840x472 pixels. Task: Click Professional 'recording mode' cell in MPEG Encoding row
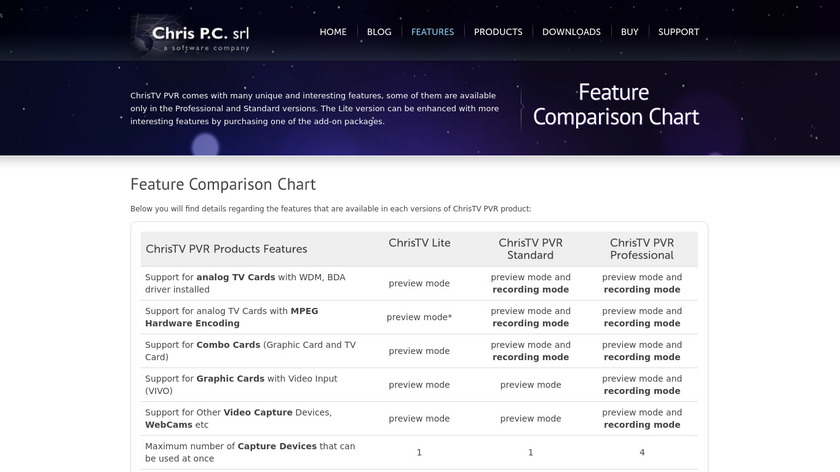[642, 317]
